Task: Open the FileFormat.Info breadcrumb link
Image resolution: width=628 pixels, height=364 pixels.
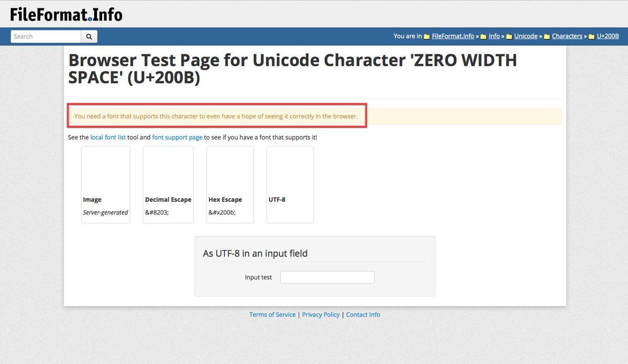Action: (x=453, y=36)
